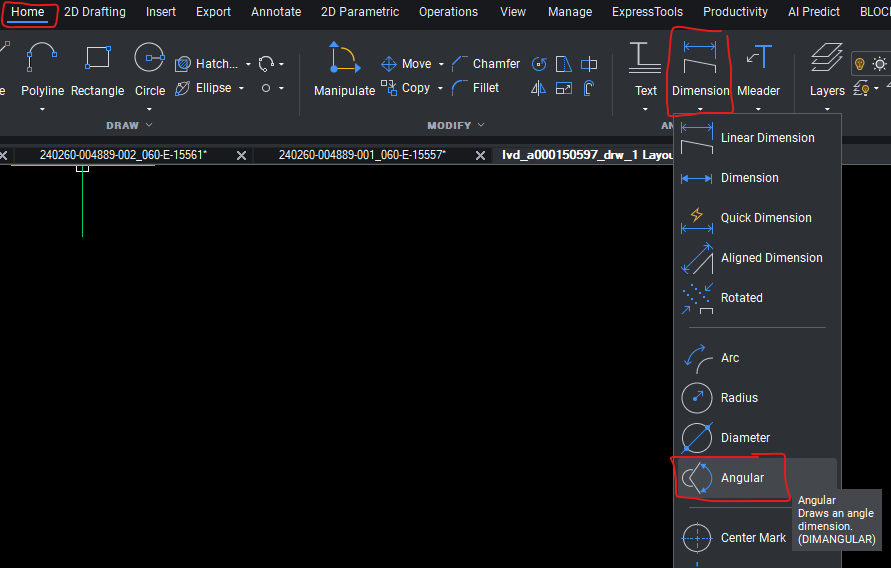Open the revision cloud dropdown arrow
This screenshot has height=568, width=891.
[x=281, y=64]
